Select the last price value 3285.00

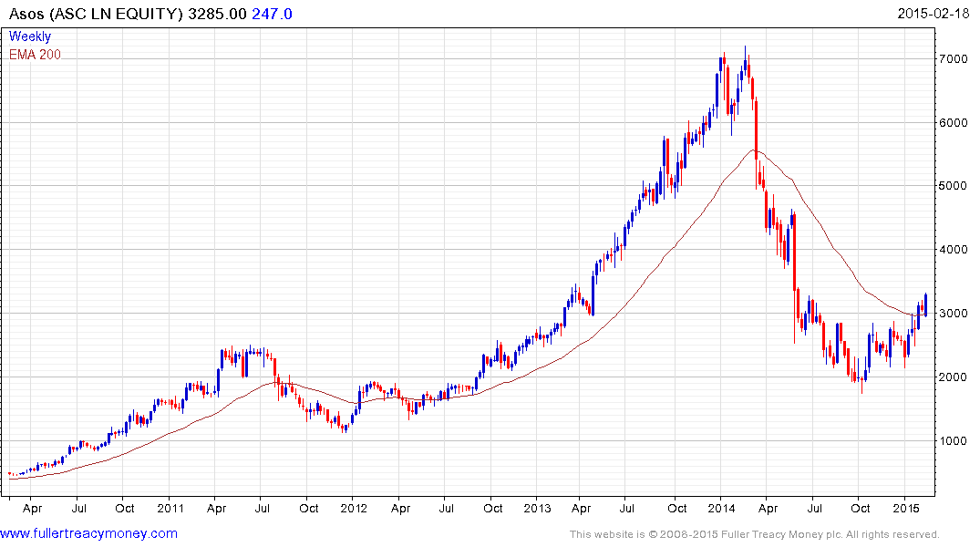click(218, 14)
